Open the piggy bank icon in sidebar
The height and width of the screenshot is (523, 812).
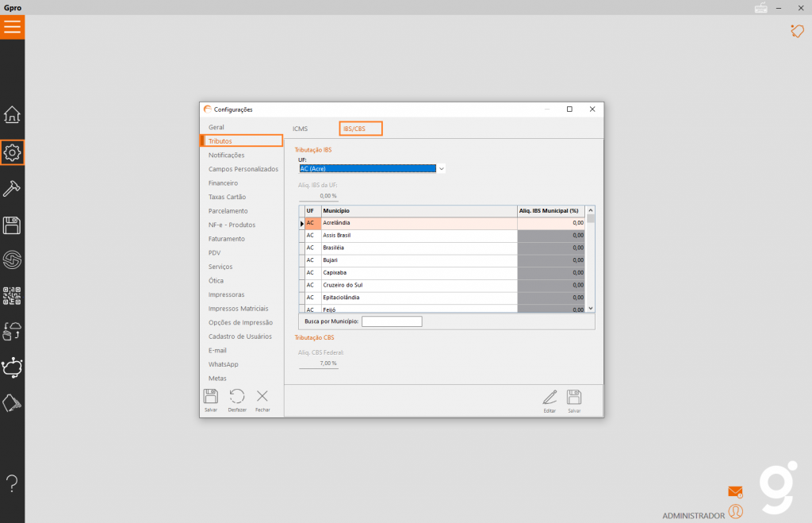[12, 367]
